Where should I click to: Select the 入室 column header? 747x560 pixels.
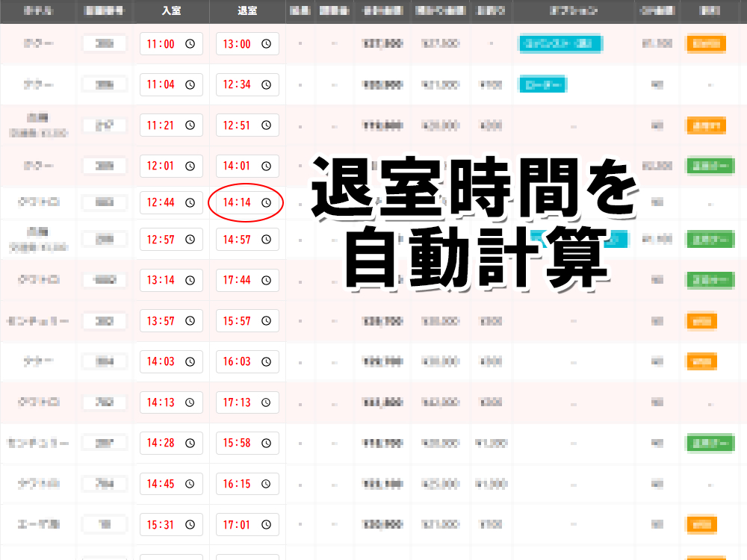(x=171, y=11)
